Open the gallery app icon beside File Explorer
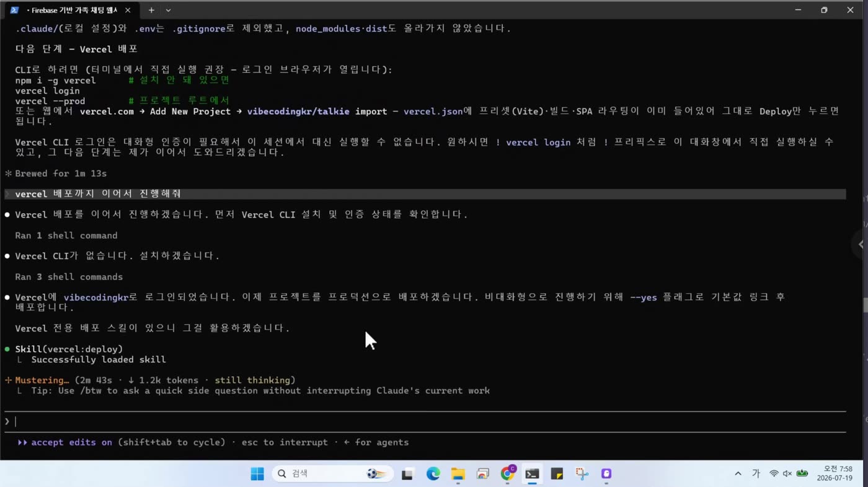The height and width of the screenshot is (487, 868). [482, 474]
